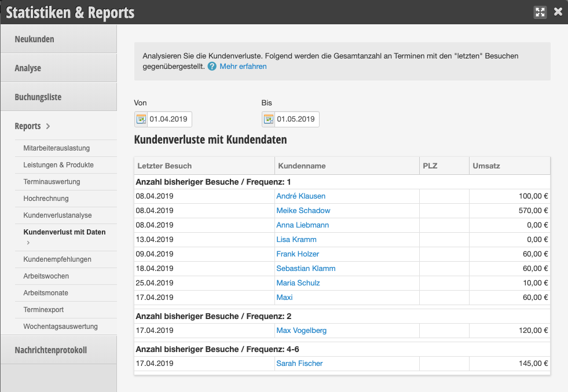
Task: Expand the Reports section
Action: click(x=32, y=126)
